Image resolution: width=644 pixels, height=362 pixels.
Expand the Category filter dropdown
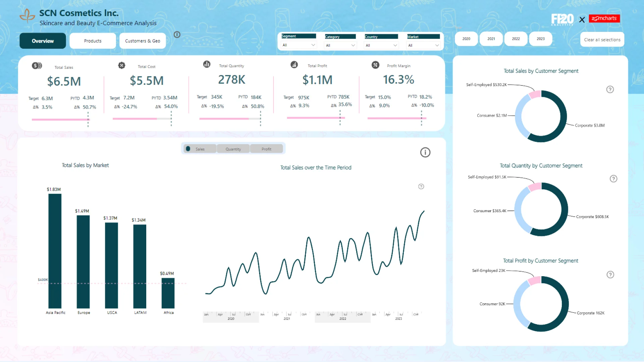[340, 45]
